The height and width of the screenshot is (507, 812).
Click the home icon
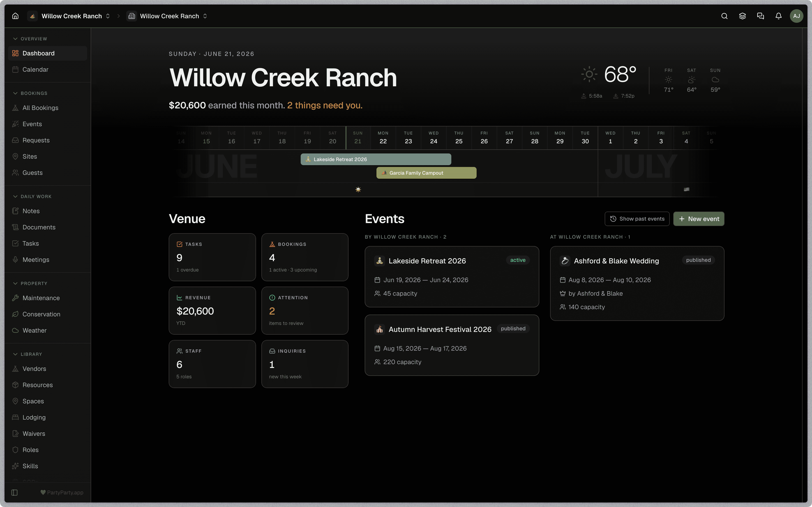(15, 16)
